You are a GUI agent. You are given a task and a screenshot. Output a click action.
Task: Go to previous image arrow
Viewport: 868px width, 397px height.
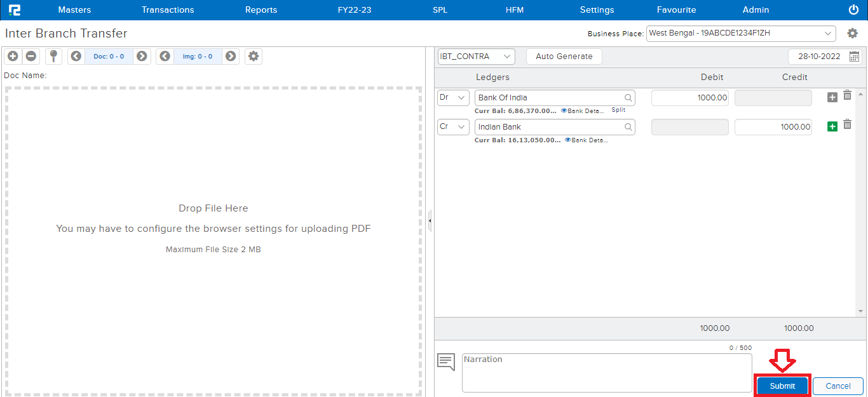tap(165, 57)
